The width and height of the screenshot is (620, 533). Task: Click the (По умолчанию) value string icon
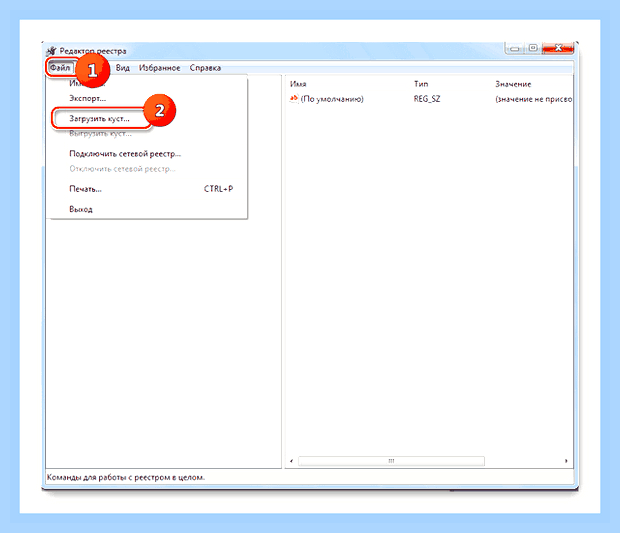click(294, 98)
